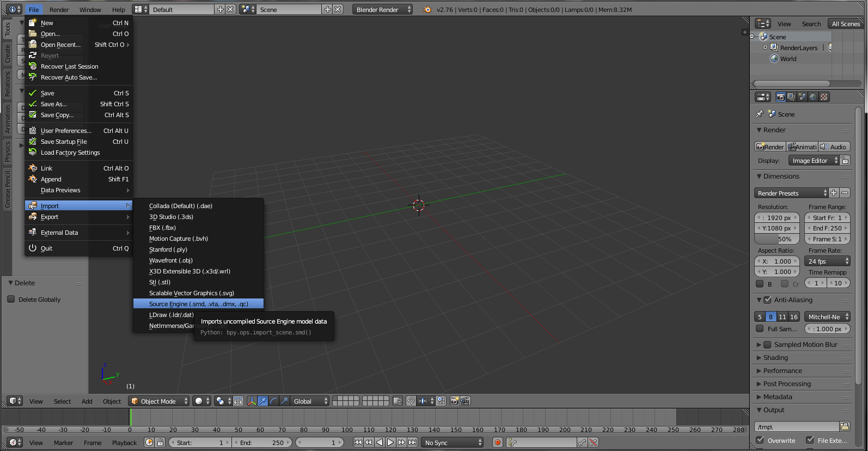Jump to the last frame
This screenshot has height=451, width=868.
pyautogui.click(x=413, y=442)
